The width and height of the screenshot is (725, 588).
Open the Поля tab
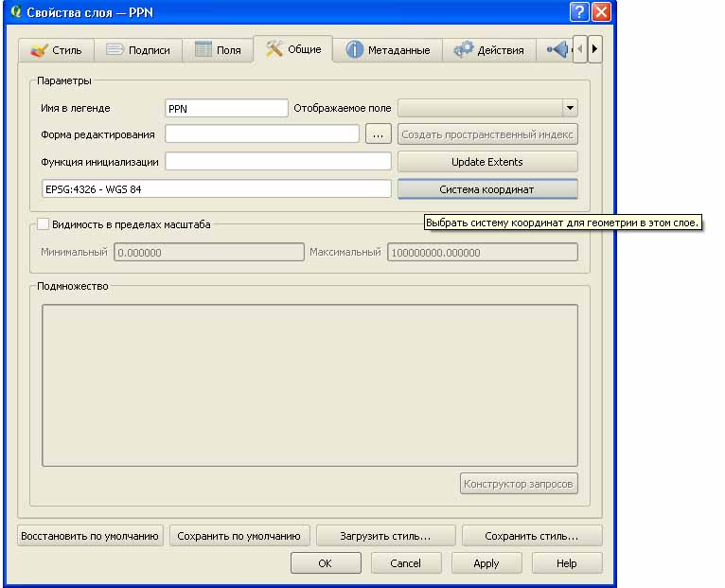coord(218,50)
